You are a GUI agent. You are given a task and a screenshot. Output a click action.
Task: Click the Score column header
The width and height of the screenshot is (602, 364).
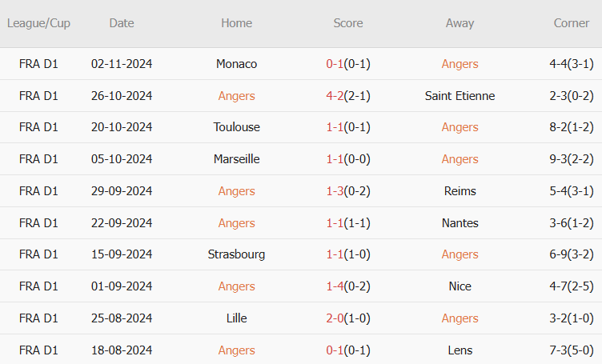coord(347,23)
